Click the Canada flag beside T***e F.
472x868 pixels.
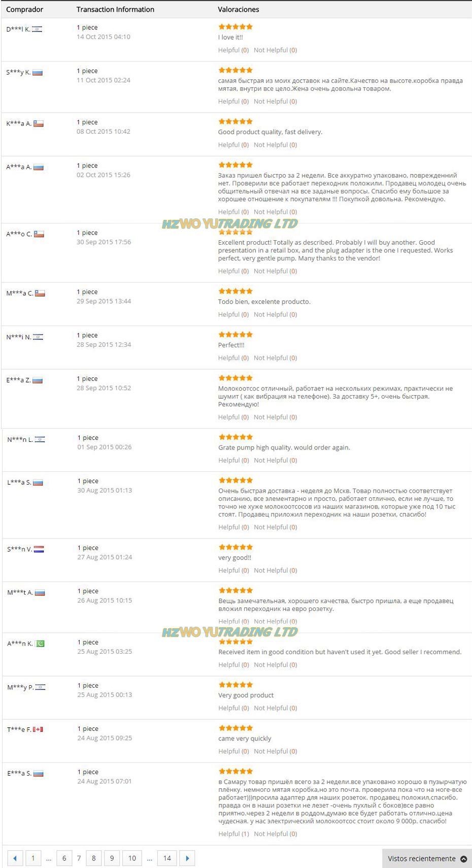[x=38, y=729]
